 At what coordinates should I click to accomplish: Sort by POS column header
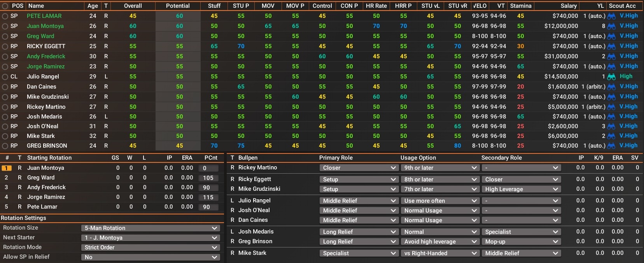pyautogui.click(x=17, y=6)
